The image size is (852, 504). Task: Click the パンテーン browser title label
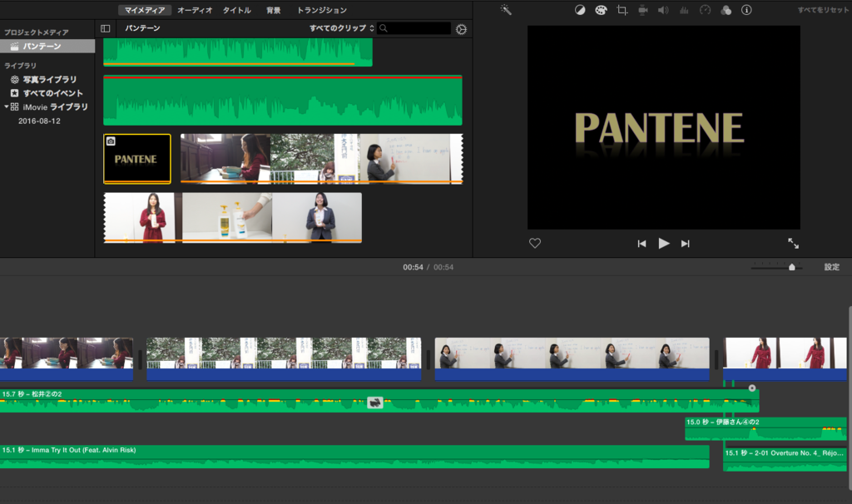tap(142, 28)
